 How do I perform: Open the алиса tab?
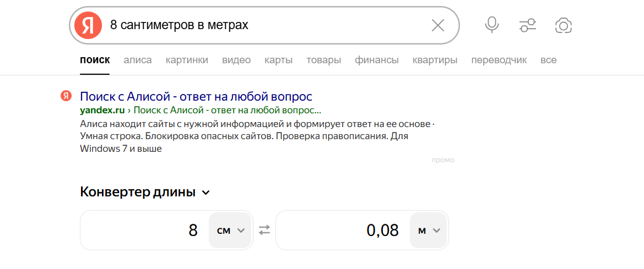(138, 60)
